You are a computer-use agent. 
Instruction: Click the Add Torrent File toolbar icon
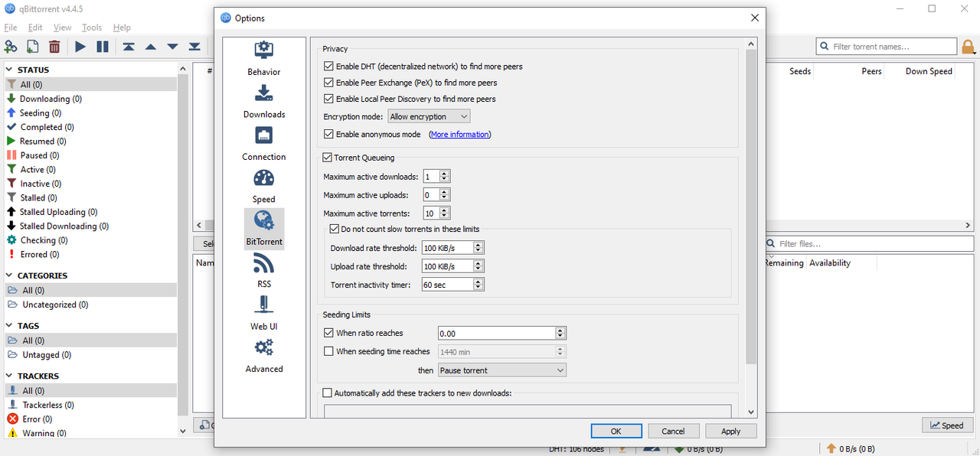pos(32,47)
